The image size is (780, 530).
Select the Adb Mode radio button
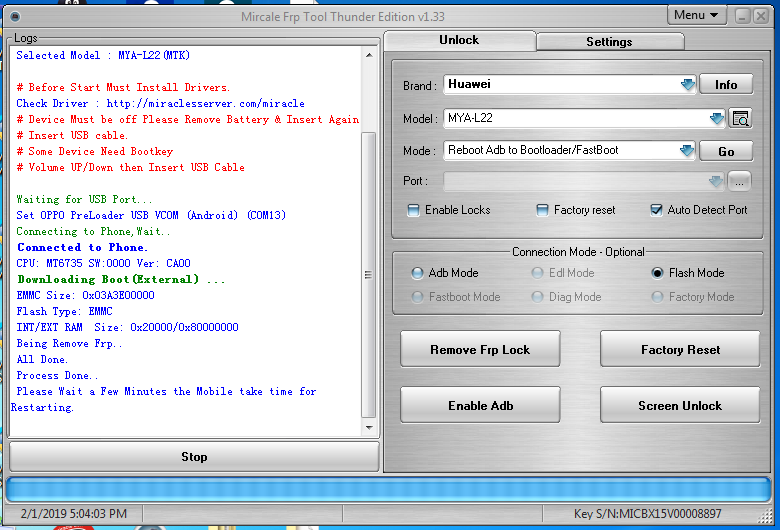pos(417,273)
